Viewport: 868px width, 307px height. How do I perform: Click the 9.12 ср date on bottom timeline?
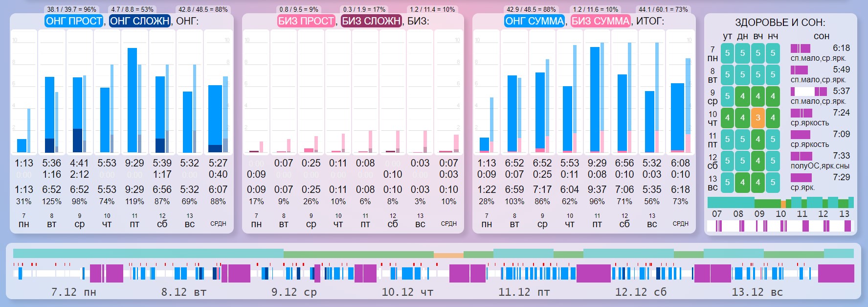tap(294, 292)
